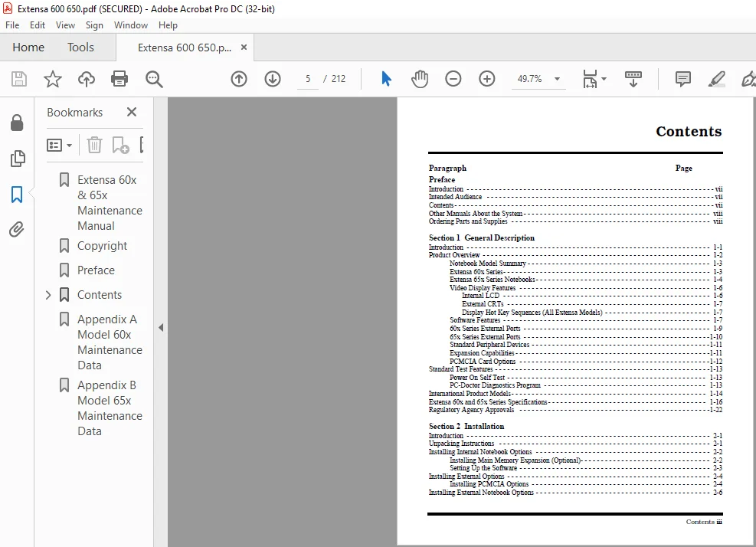
Task: Open the Window menu
Action: point(131,25)
